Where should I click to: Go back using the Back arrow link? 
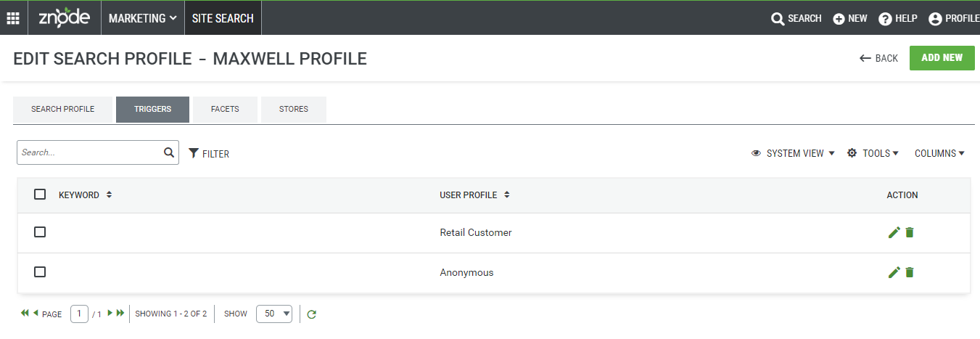(x=878, y=58)
